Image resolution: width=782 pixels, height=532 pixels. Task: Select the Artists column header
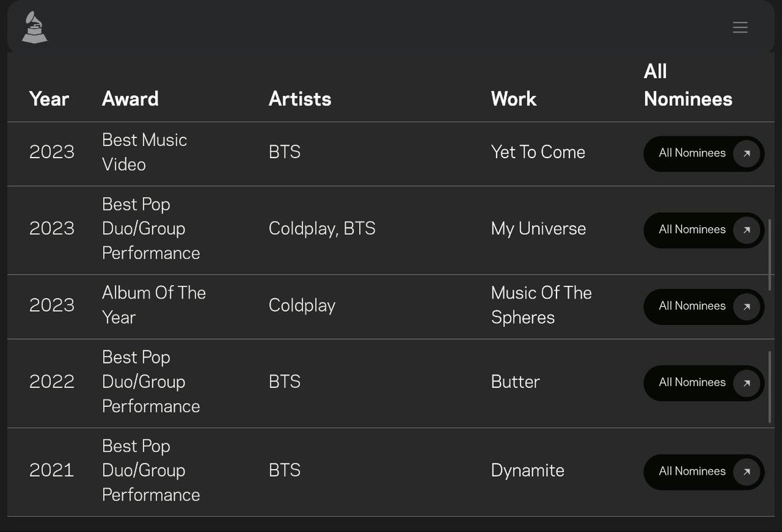(x=300, y=99)
